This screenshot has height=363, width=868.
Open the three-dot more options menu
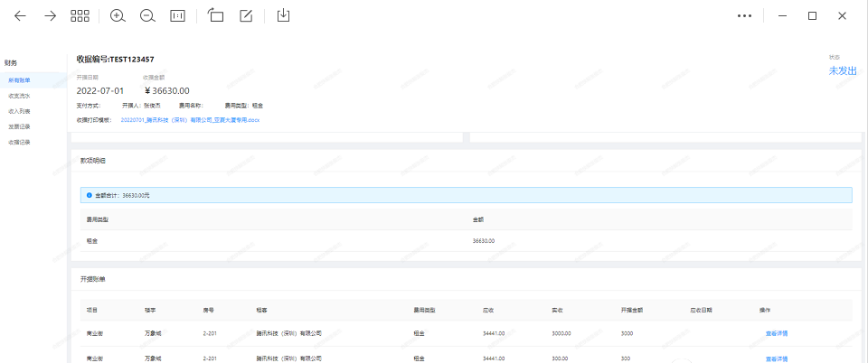point(744,15)
